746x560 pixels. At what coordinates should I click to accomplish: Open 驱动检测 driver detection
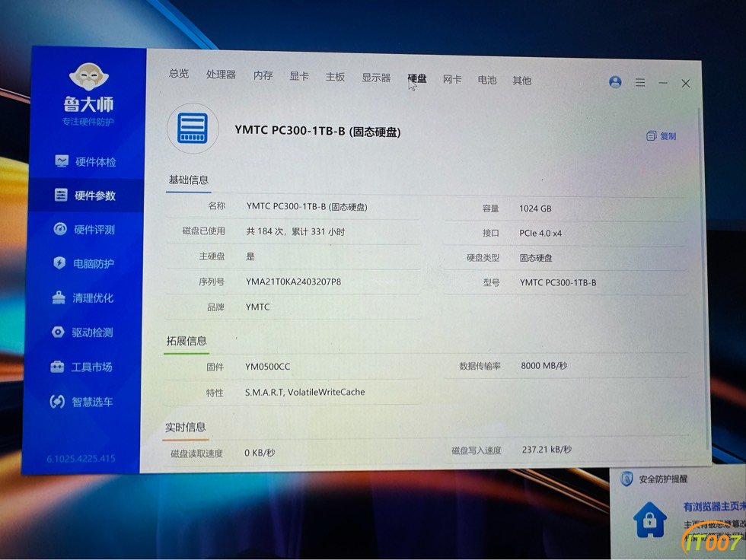pyautogui.click(x=82, y=332)
